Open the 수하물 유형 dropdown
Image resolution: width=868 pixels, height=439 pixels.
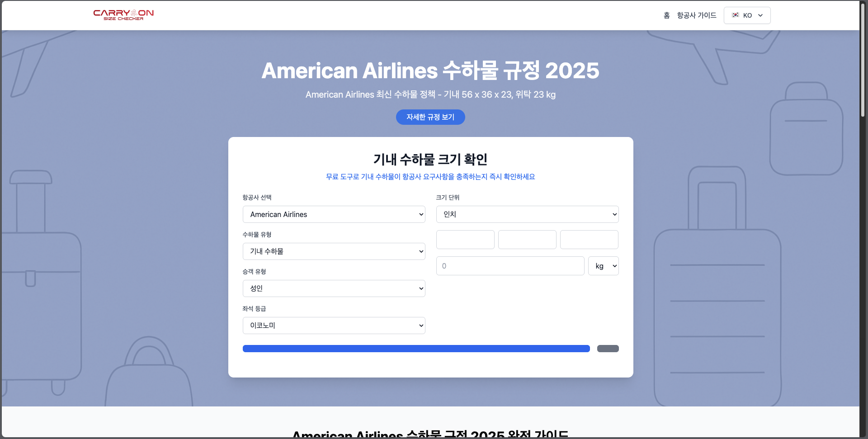point(334,251)
